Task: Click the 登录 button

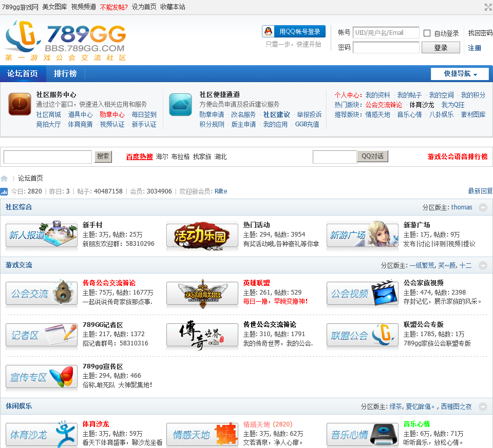Action: tap(441, 48)
